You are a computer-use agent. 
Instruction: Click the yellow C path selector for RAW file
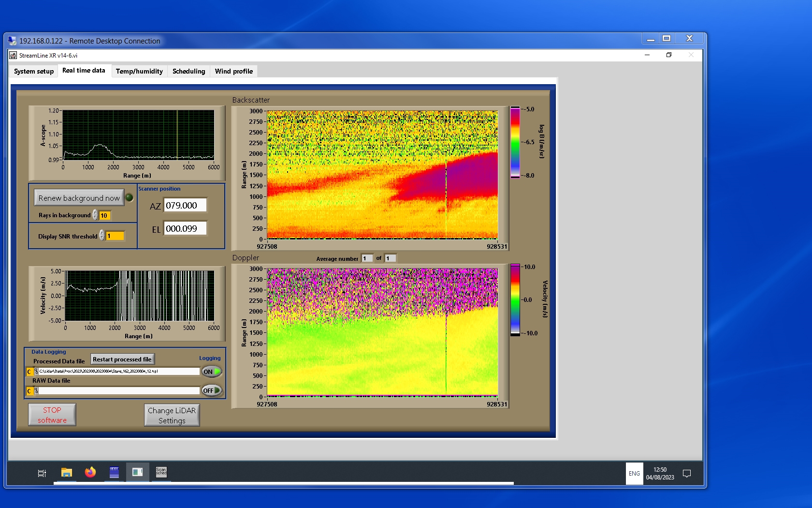tap(29, 391)
